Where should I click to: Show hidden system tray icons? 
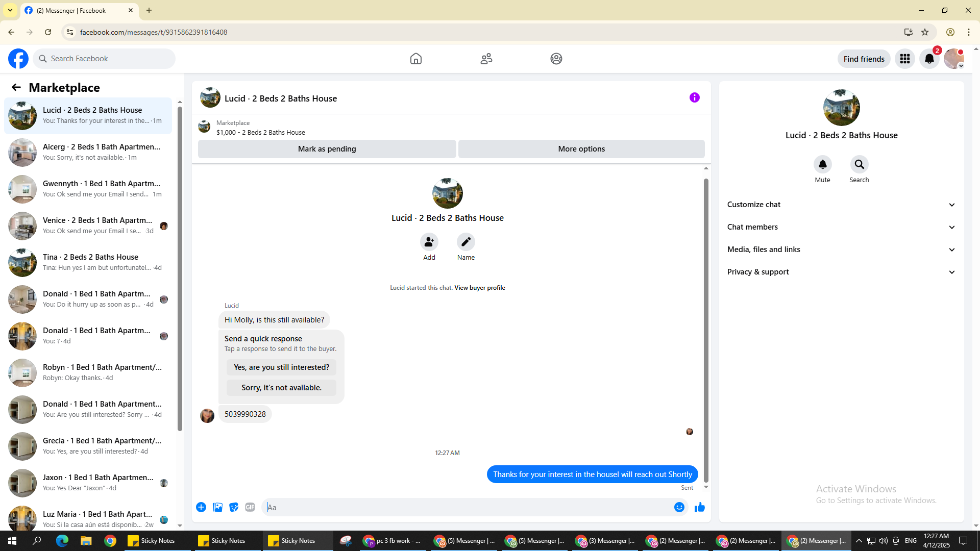pyautogui.click(x=859, y=541)
